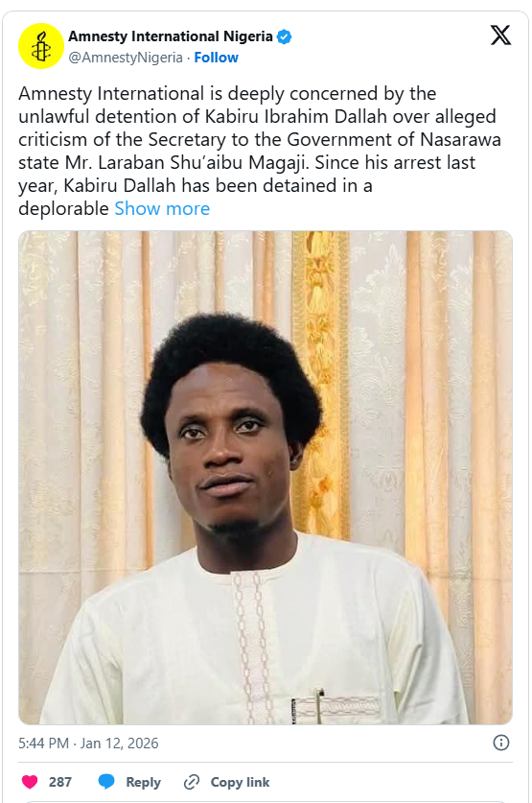532x803 pixels.
Task: Click the Twitter info circle icon
Action: click(500, 743)
